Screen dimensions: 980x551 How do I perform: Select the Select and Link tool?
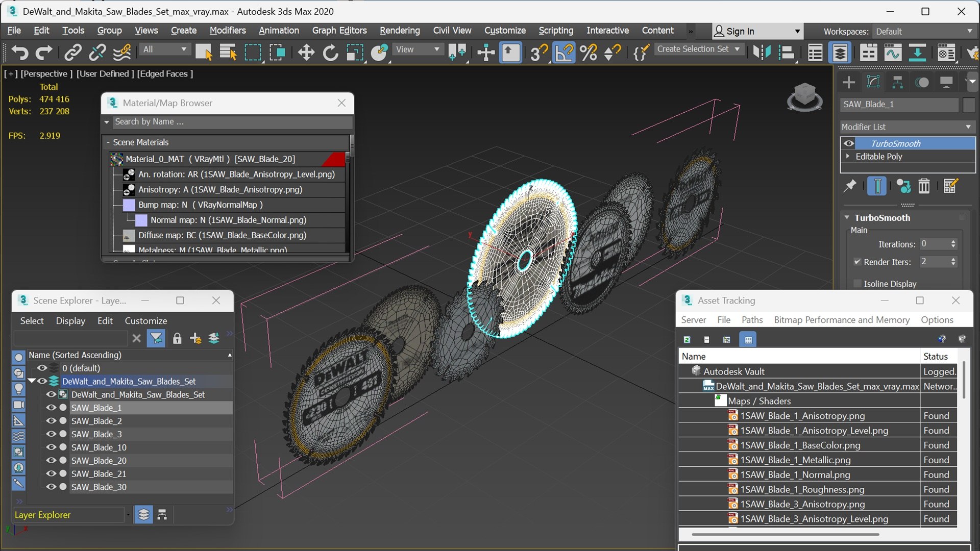point(73,52)
